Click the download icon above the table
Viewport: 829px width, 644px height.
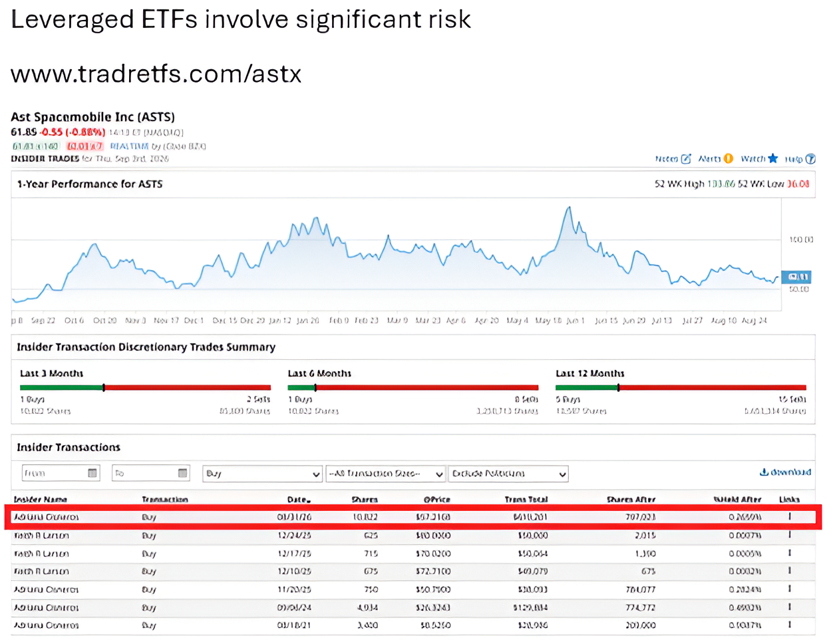click(764, 472)
